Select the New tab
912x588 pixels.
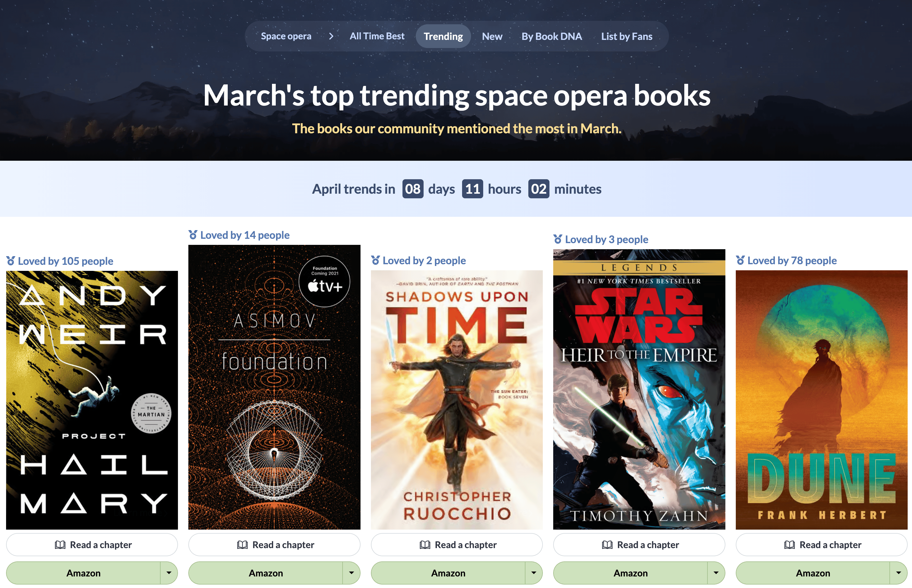pyautogui.click(x=492, y=36)
